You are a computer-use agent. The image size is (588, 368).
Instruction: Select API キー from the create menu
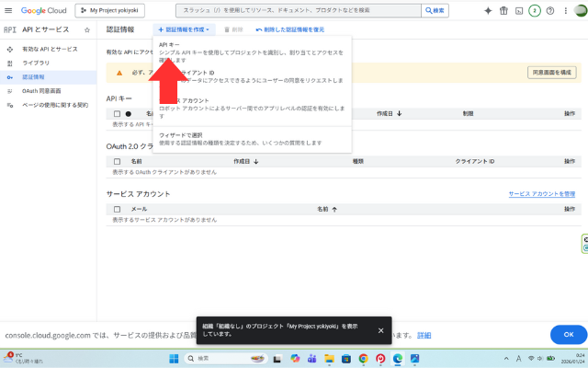170,44
